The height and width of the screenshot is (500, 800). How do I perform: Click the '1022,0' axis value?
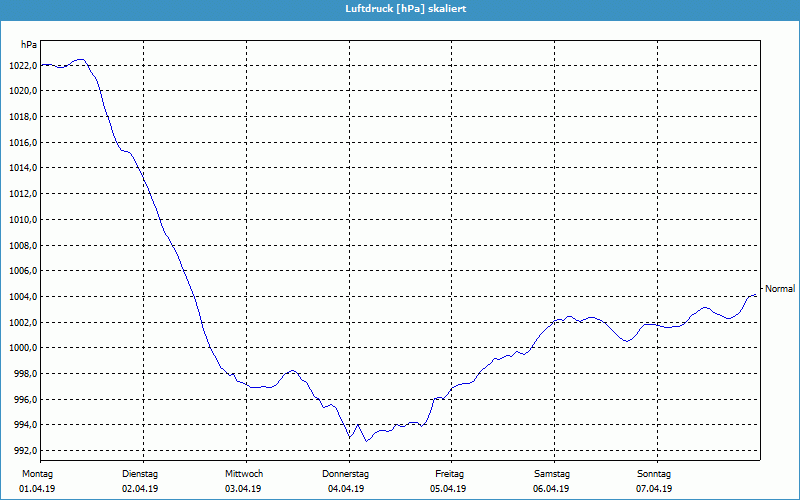pyautogui.click(x=22, y=66)
